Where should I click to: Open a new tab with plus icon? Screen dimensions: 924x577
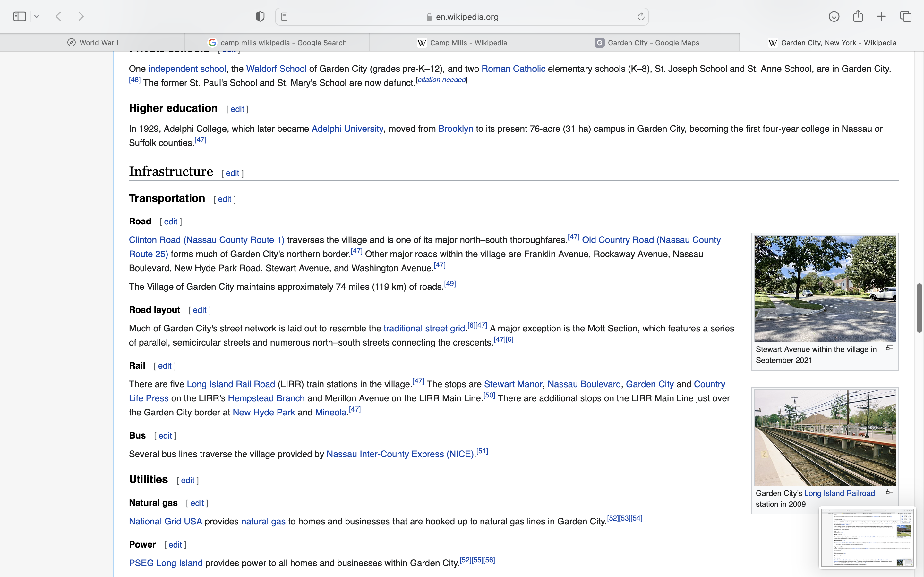[x=882, y=16]
